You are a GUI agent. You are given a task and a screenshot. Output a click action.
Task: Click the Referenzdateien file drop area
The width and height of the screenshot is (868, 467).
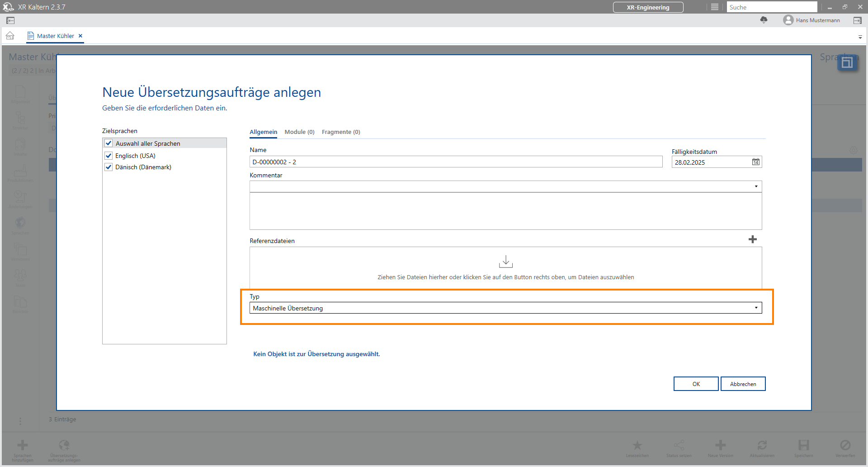(505, 267)
